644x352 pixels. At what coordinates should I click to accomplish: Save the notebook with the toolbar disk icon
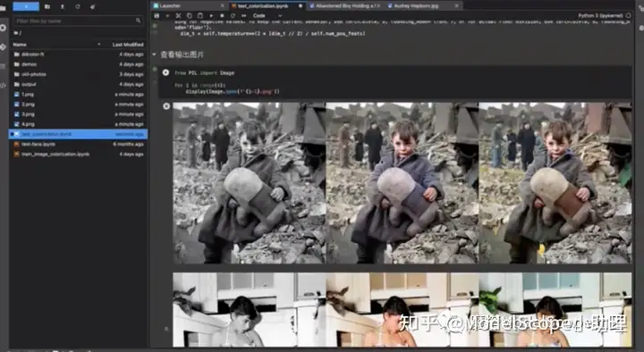coord(157,15)
